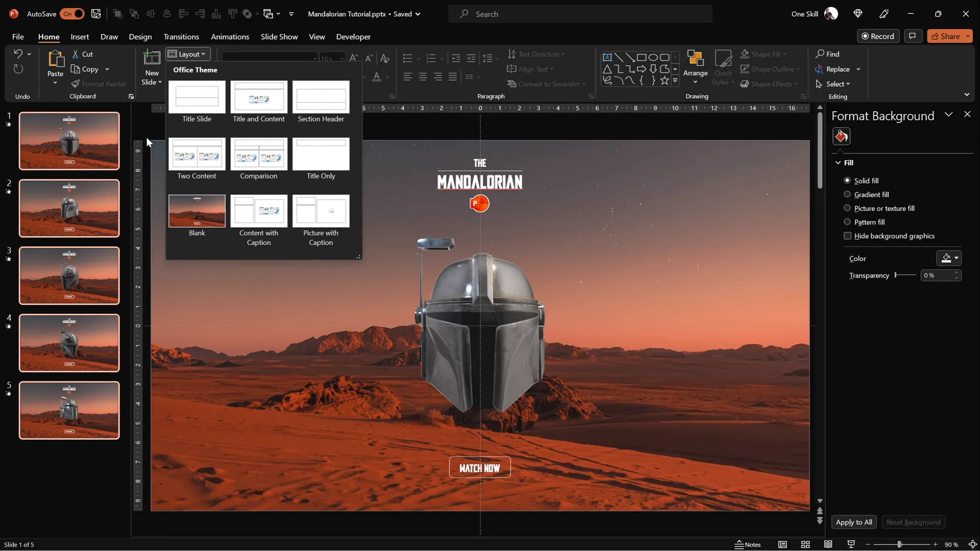Open the Layout dropdown
The width and height of the screenshot is (980, 551).
point(187,54)
